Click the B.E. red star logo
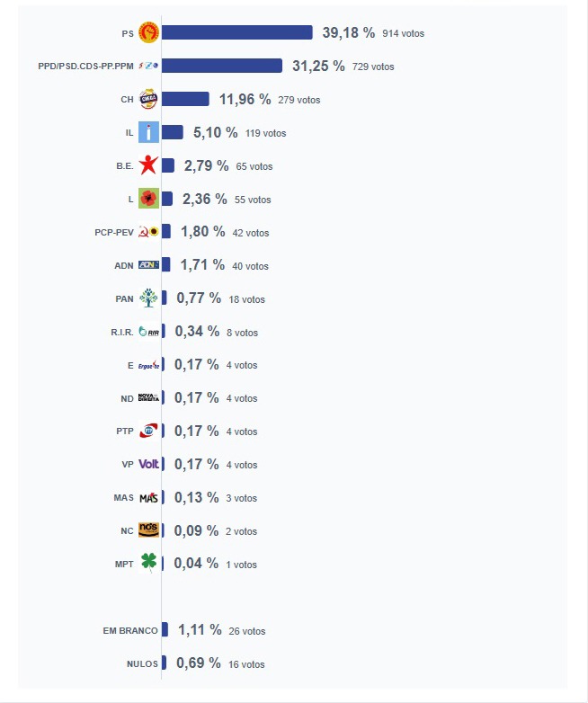This screenshot has height=703, width=588. (x=148, y=165)
